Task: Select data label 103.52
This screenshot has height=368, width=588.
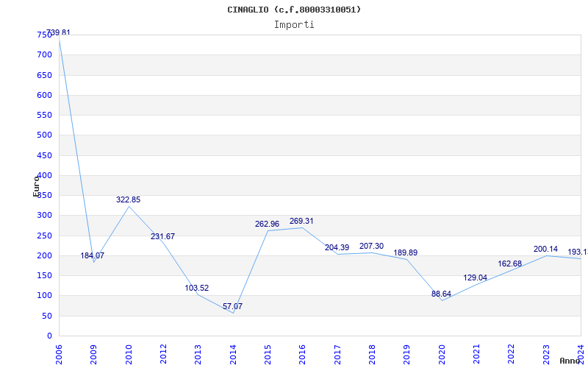Action: pos(197,288)
